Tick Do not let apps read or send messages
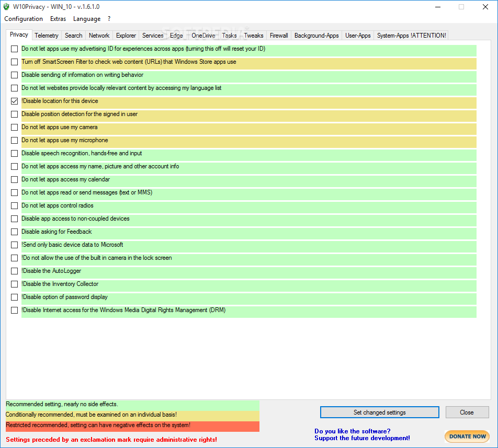 tap(14, 192)
